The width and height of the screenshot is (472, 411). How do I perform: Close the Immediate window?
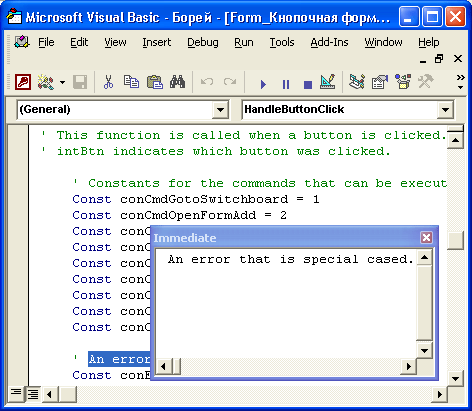click(426, 238)
